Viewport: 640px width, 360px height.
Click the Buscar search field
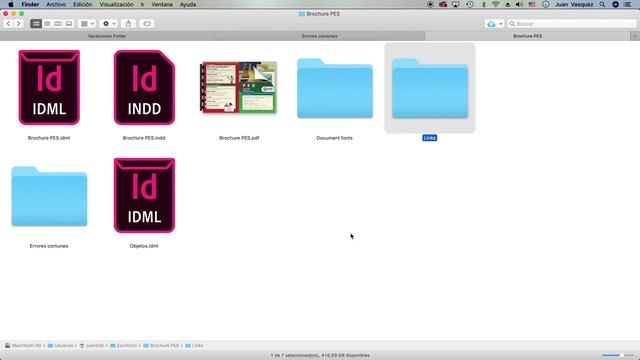pyautogui.click(x=572, y=24)
